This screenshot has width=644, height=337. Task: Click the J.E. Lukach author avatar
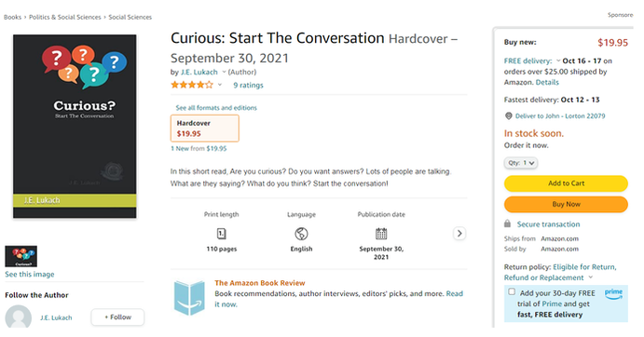tap(18, 317)
